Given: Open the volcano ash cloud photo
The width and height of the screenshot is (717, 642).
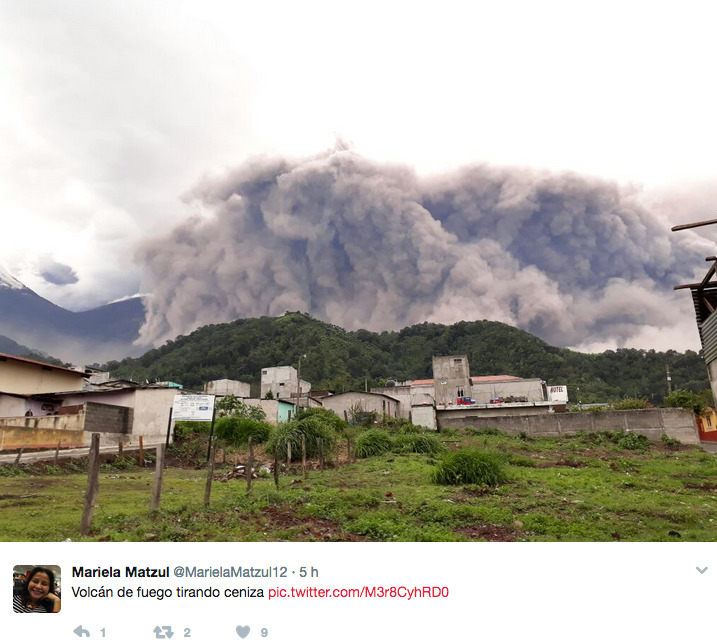Looking at the screenshot, I should click(358, 271).
